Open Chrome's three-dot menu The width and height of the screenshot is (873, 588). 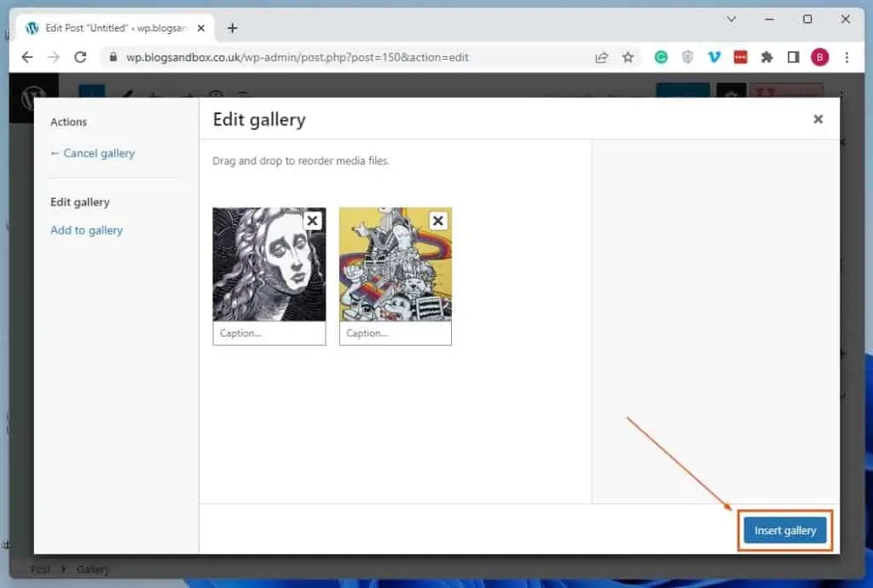coord(847,56)
